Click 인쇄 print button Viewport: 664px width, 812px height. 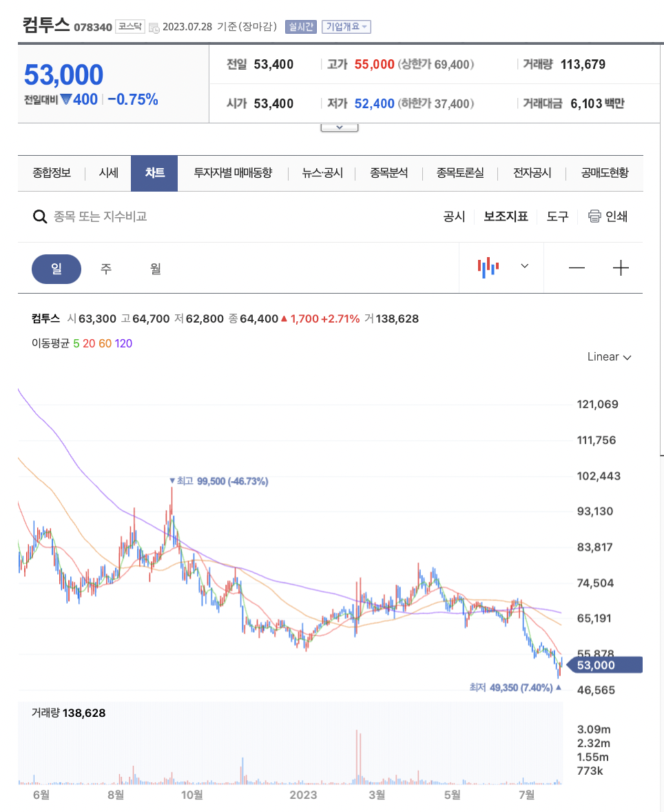point(616,216)
